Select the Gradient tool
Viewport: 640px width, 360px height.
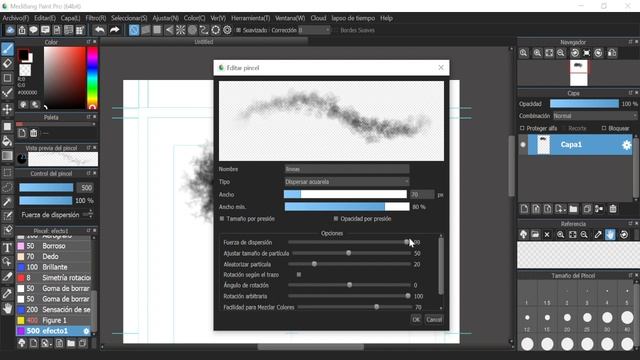[7, 156]
